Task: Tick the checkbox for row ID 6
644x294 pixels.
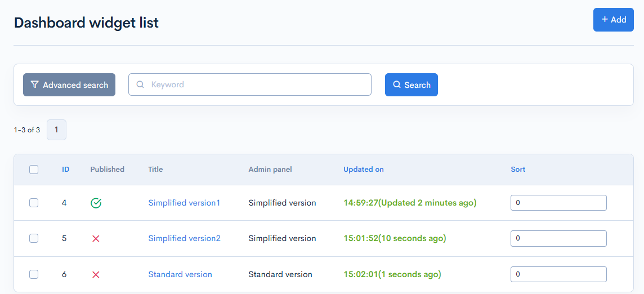Action: [x=34, y=274]
